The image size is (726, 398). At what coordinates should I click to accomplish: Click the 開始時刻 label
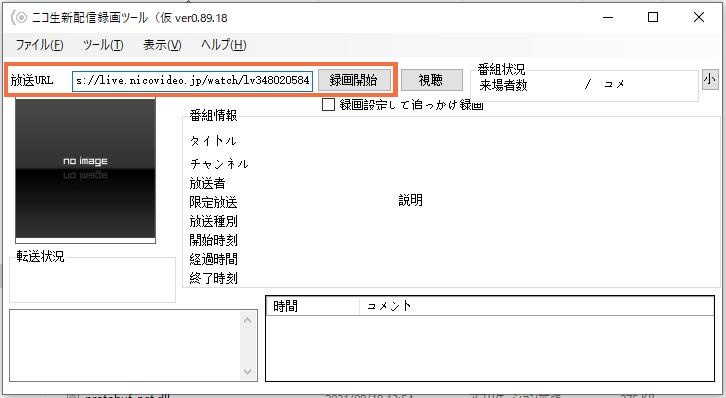[x=213, y=240]
